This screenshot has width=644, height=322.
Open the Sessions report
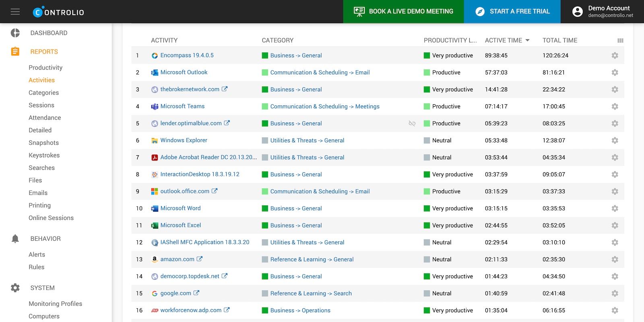click(x=41, y=105)
